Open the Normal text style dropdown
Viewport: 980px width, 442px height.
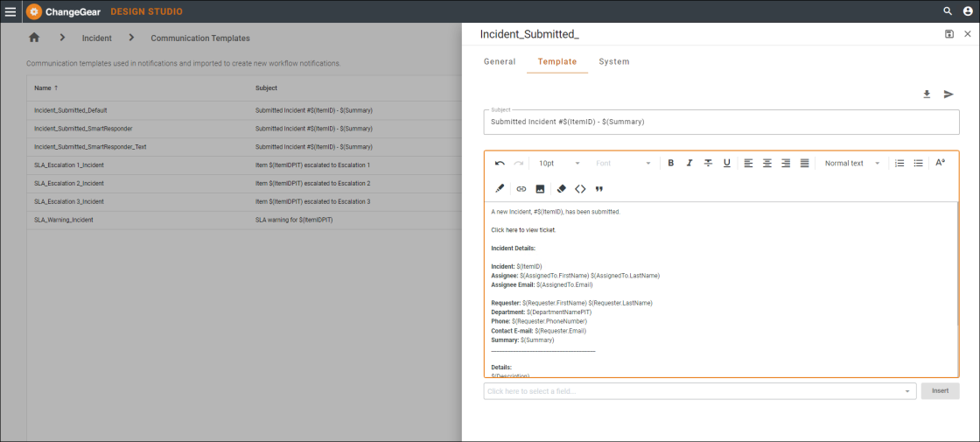coord(852,163)
